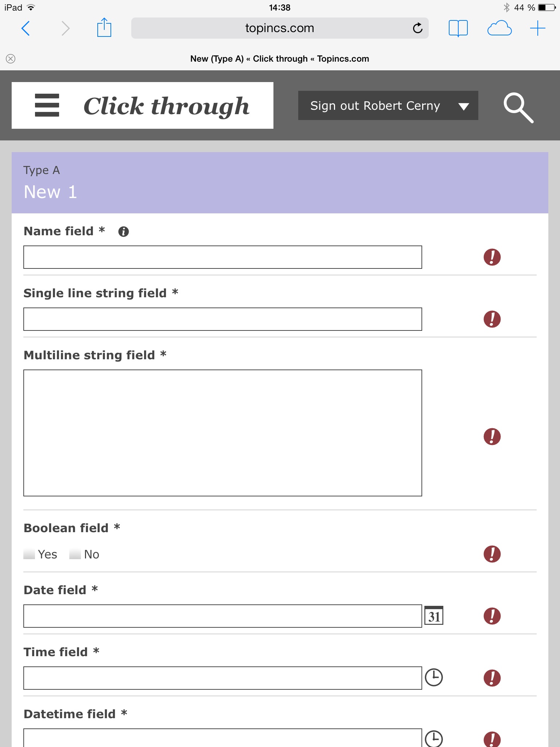This screenshot has width=560, height=747.
Task: Go back with Safari's back arrow
Action: (26, 28)
